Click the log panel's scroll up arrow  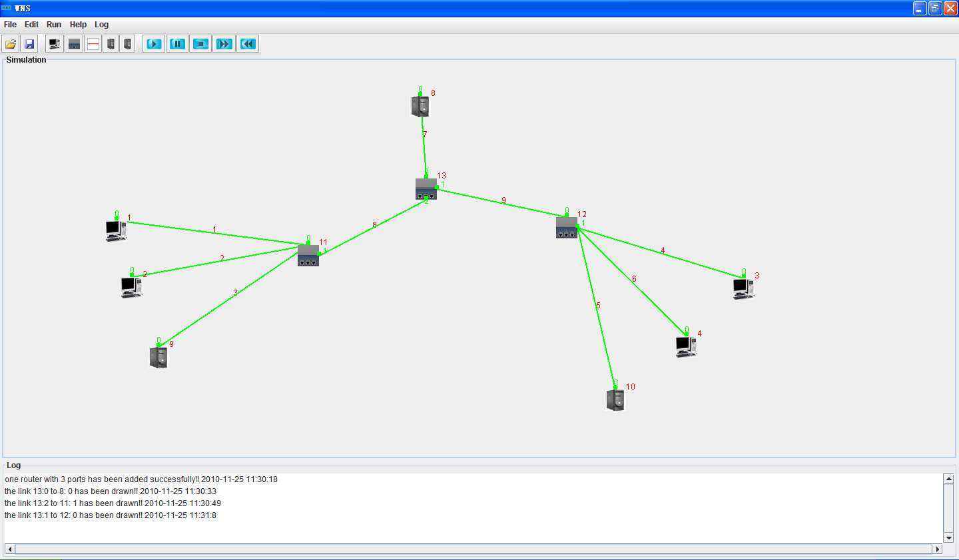point(948,479)
